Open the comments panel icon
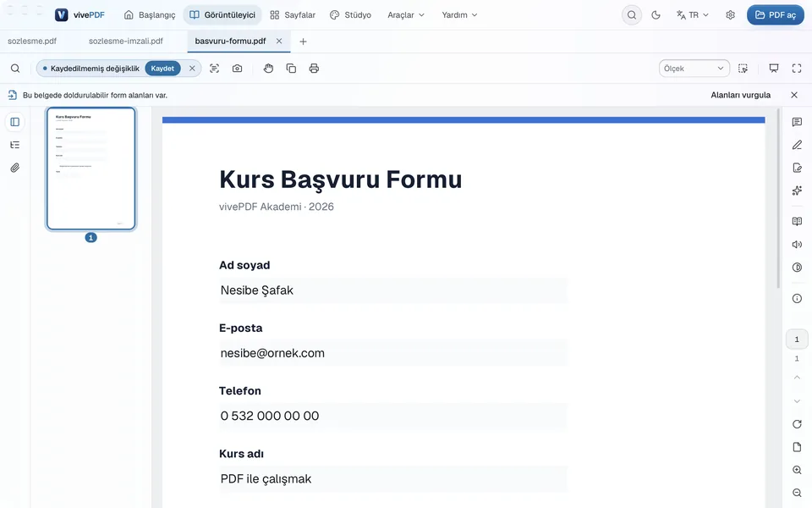Viewport: 812px width, 508px height. pos(797,122)
